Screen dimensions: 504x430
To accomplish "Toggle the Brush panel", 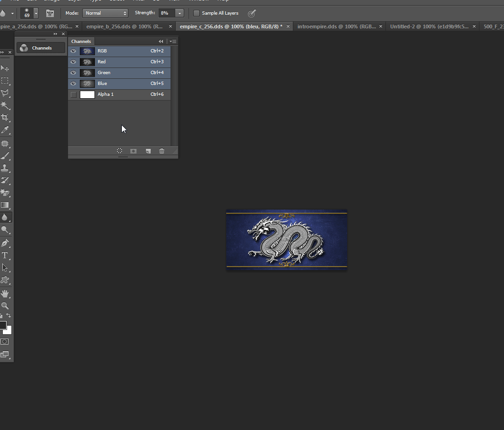I will click(50, 13).
